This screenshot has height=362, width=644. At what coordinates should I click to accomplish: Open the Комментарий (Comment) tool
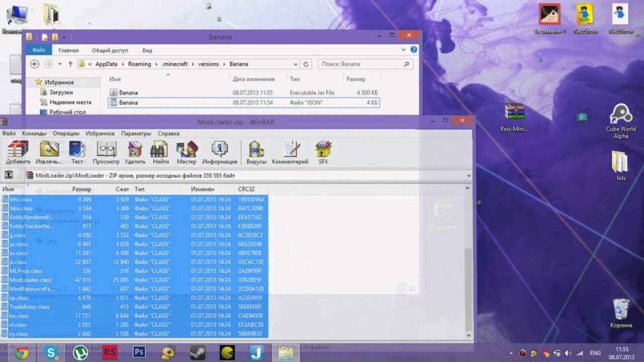pos(290,152)
